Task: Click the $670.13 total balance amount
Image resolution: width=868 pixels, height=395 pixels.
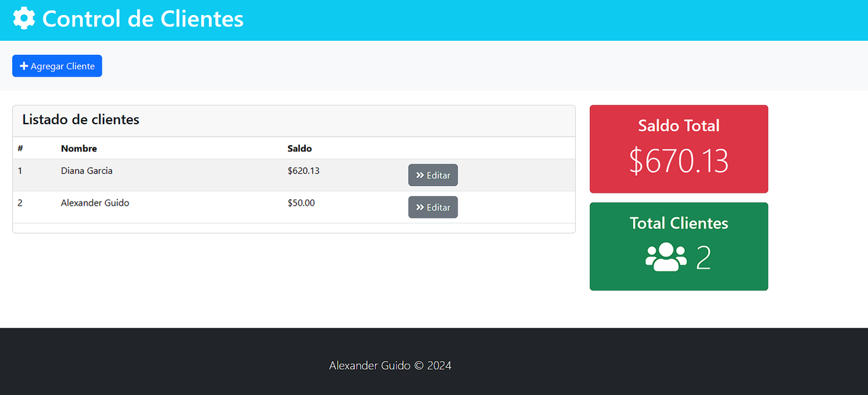Action: [x=679, y=161]
